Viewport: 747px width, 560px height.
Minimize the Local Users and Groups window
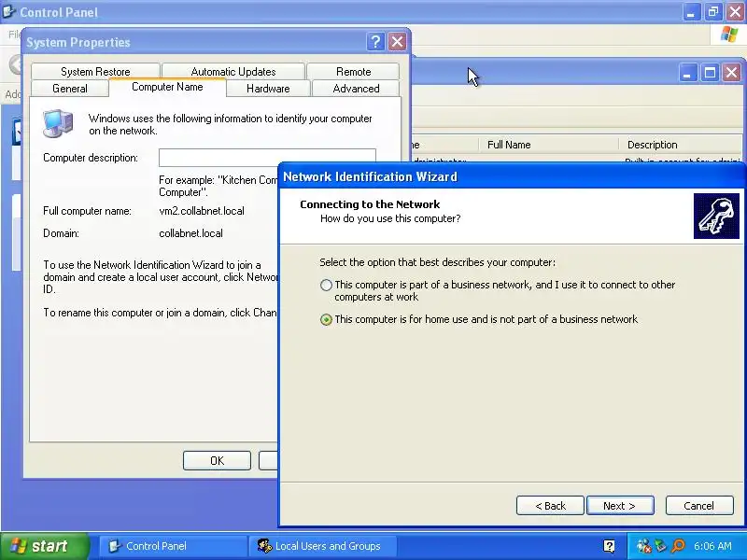click(687, 73)
